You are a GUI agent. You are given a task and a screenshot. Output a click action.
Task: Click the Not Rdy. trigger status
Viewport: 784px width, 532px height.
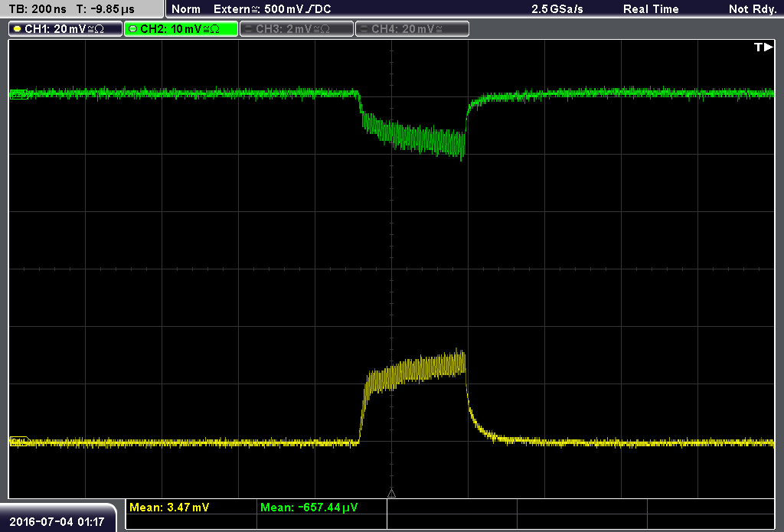tap(753, 9)
